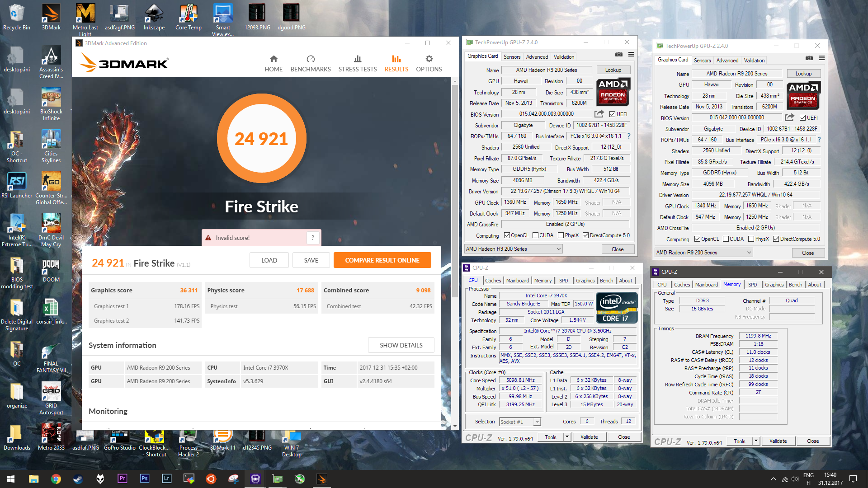Toggle UEFI checkbox in left GPU-Z
Screen dimensions: 868x488
coord(612,114)
